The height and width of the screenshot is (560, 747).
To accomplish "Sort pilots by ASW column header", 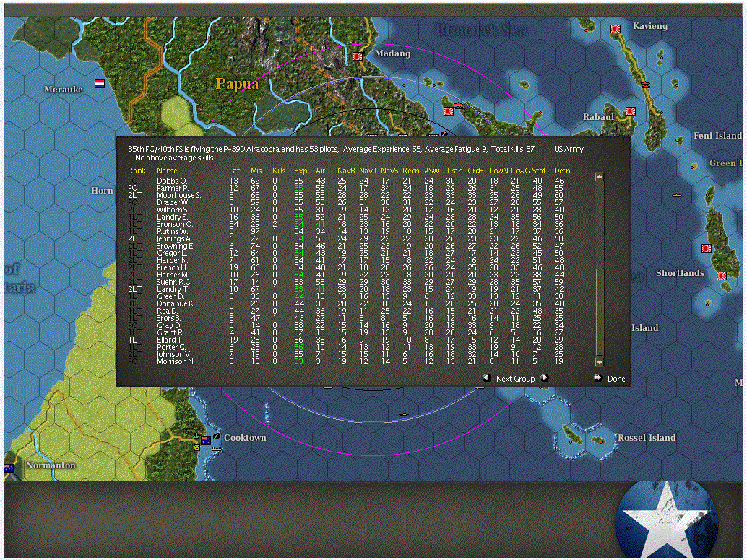I will (x=431, y=171).
